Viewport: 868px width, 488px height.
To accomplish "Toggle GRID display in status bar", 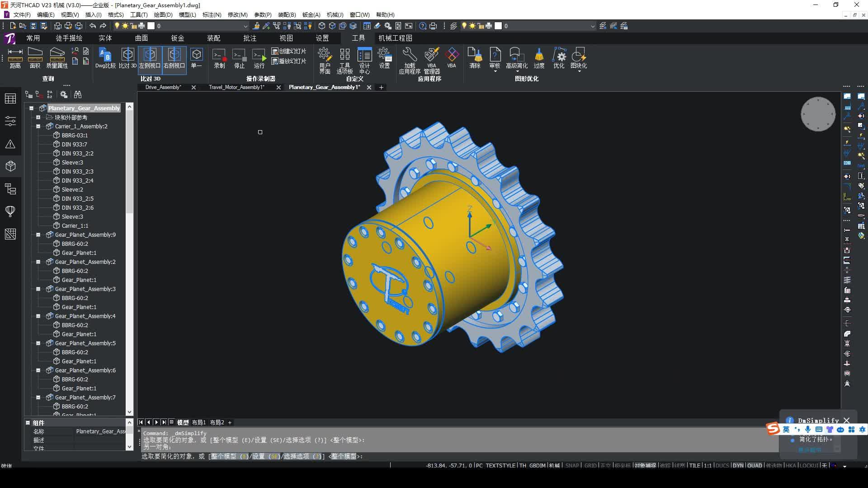I will [590, 465].
